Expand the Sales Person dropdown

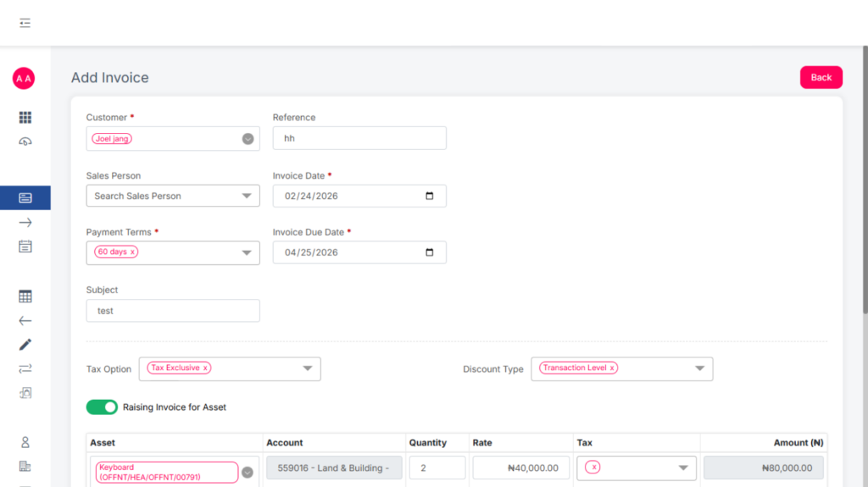point(247,196)
